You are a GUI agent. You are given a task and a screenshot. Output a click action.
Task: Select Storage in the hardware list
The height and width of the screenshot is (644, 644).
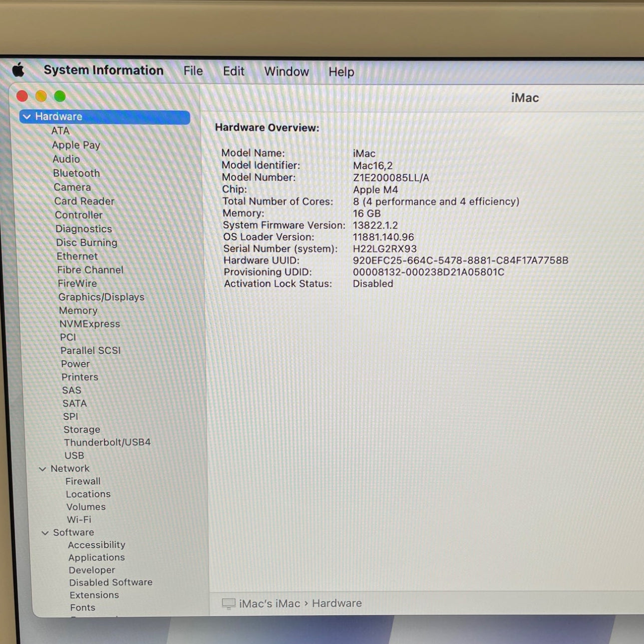[82, 429]
